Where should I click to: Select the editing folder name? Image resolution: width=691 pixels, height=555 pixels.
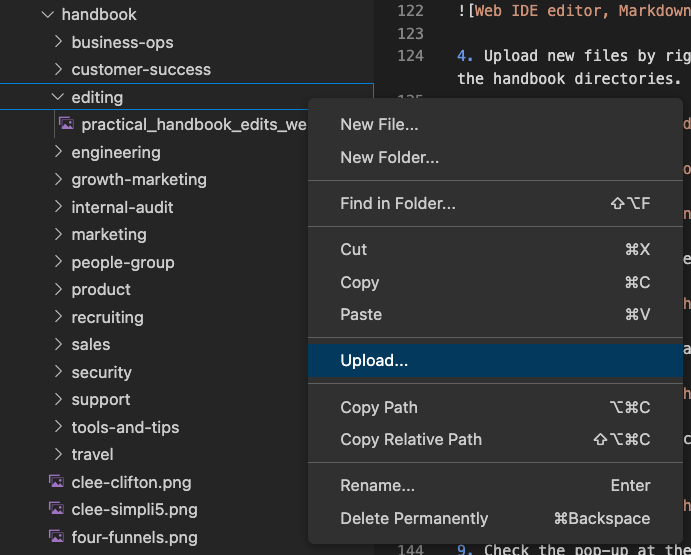pyautogui.click(x=97, y=97)
